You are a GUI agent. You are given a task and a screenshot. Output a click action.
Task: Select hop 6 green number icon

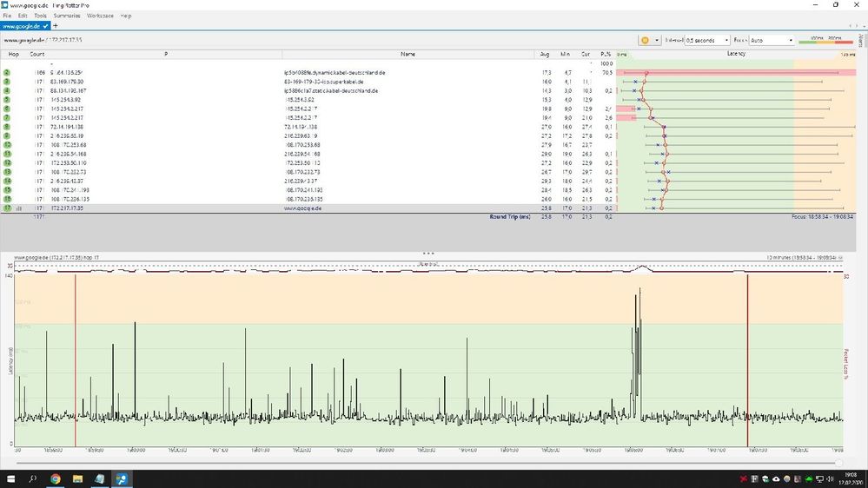7,109
